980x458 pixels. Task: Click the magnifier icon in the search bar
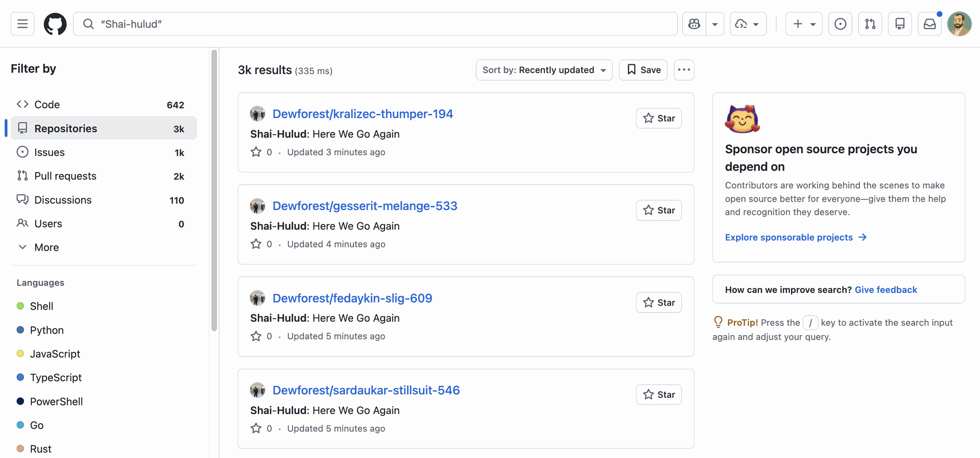[x=88, y=24]
